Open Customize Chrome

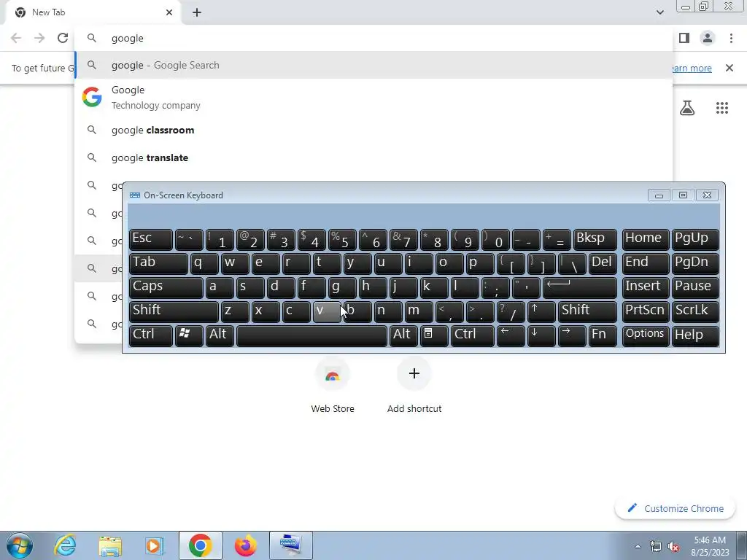tap(675, 508)
